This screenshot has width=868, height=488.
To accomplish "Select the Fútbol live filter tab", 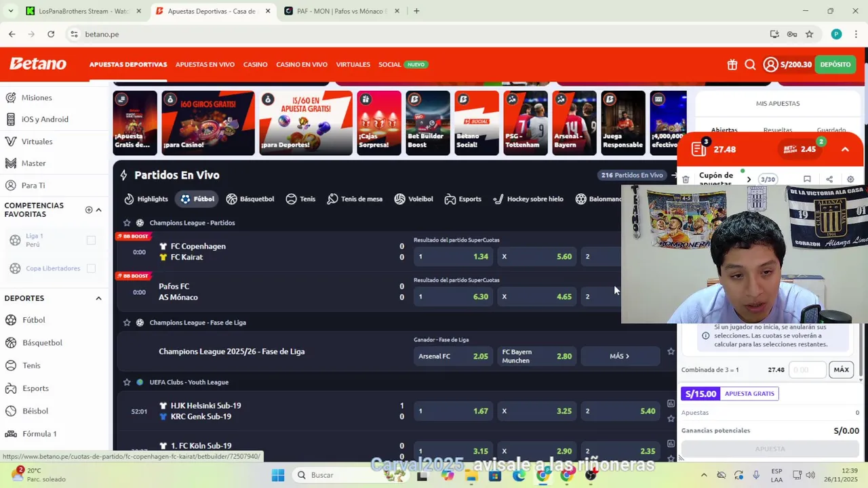I will 197,199.
